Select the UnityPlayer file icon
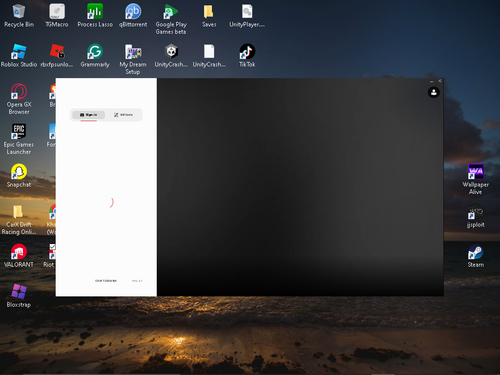The width and height of the screenshot is (500, 375). coord(247,16)
